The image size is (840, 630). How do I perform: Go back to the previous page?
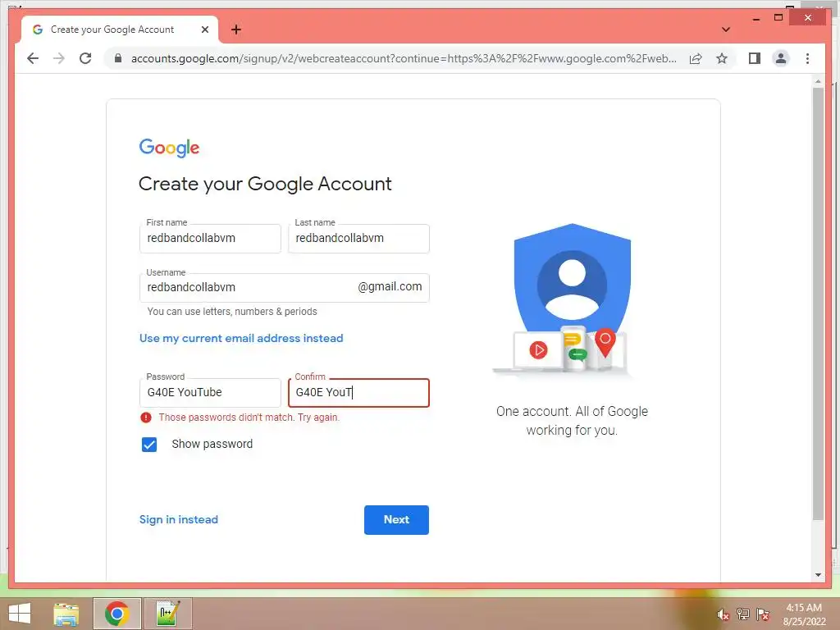click(x=33, y=58)
